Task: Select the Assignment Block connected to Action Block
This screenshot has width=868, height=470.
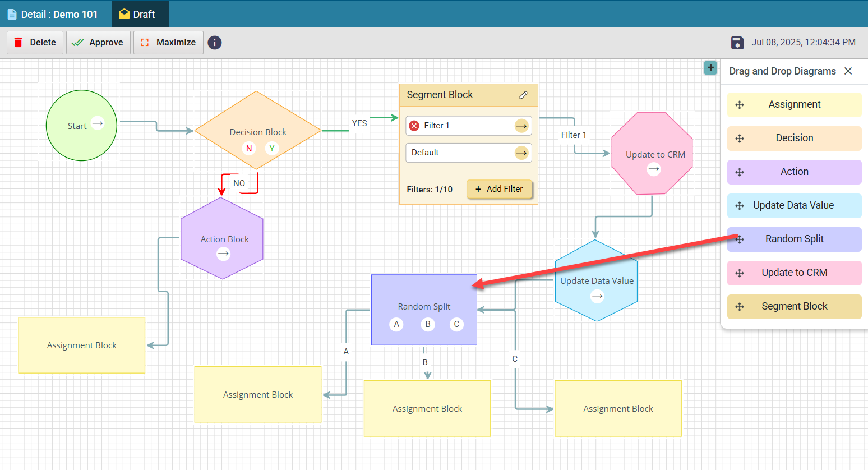Action: 82,345
